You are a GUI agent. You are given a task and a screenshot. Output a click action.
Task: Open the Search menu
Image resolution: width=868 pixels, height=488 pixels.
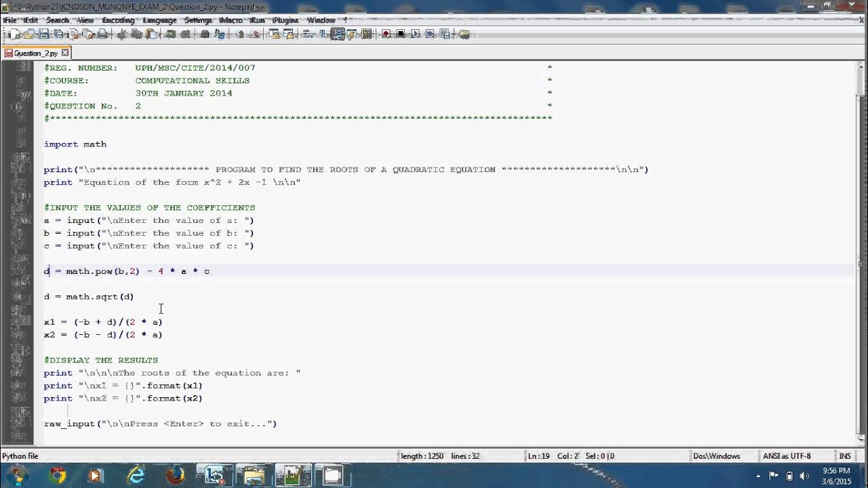pyautogui.click(x=58, y=20)
